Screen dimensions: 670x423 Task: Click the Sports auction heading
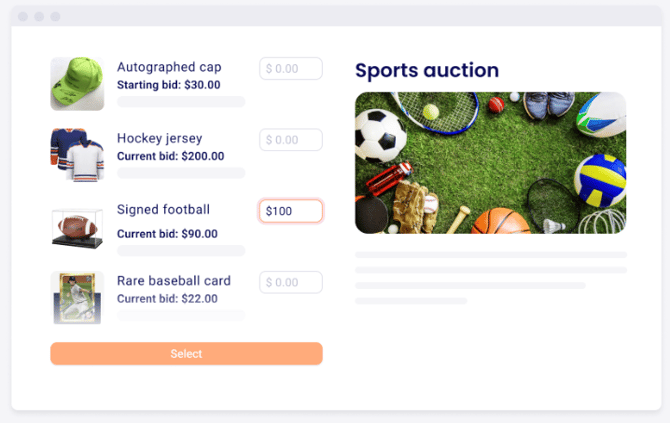point(427,70)
